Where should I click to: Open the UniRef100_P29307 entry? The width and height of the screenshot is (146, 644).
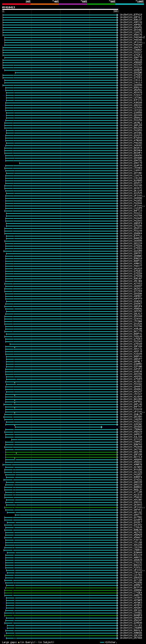(131, 95)
